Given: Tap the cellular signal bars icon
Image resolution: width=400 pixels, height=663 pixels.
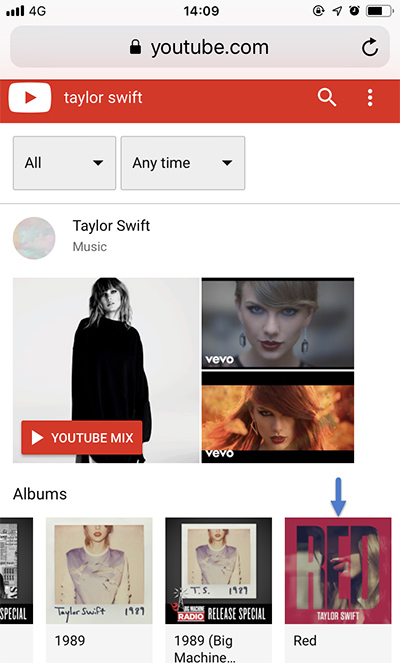Looking at the screenshot, I should (x=15, y=11).
